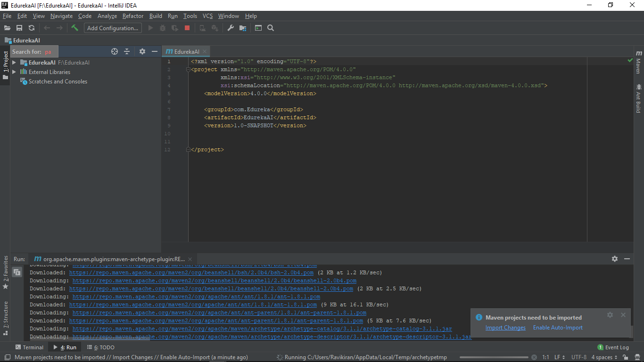Expand the External Libraries node
The image size is (644, 362).
pyautogui.click(x=14, y=72)
